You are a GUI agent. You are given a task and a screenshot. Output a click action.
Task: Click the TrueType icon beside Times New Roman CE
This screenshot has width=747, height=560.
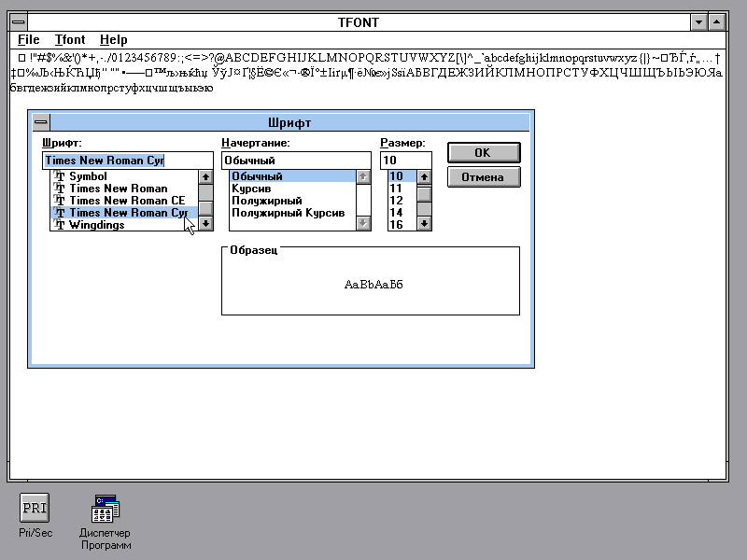60,201
